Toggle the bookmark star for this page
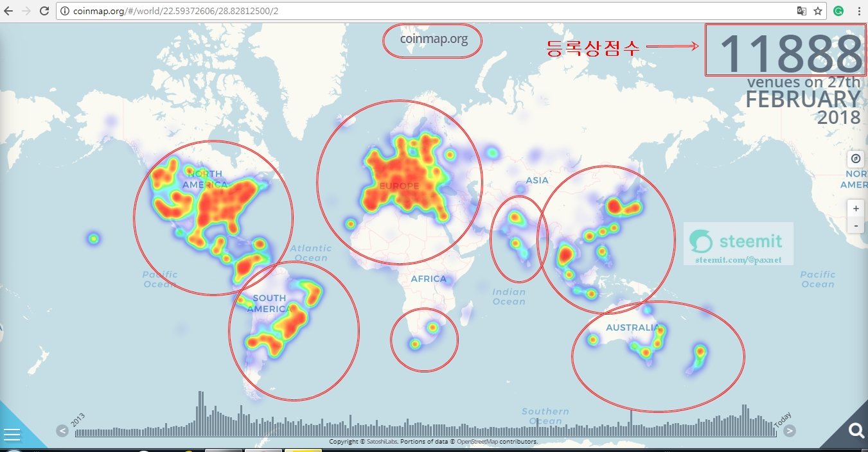The width and height of the screenshot is (868, 452). click(x=819, y=10)
